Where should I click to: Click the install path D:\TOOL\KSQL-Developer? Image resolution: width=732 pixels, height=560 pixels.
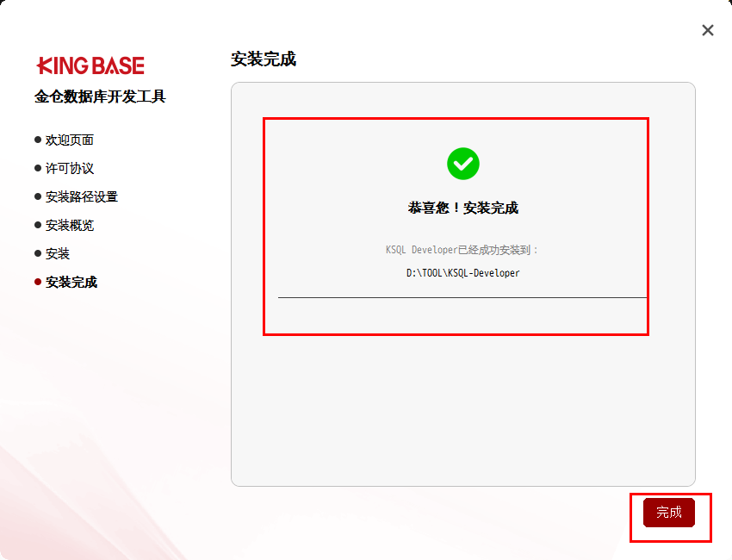[462, 272]
